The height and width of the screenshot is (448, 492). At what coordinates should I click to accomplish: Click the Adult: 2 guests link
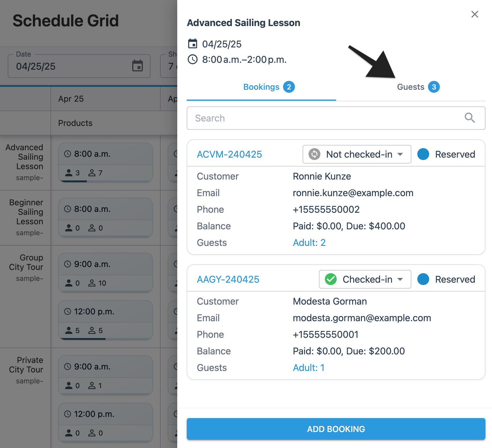coord(309,242)
